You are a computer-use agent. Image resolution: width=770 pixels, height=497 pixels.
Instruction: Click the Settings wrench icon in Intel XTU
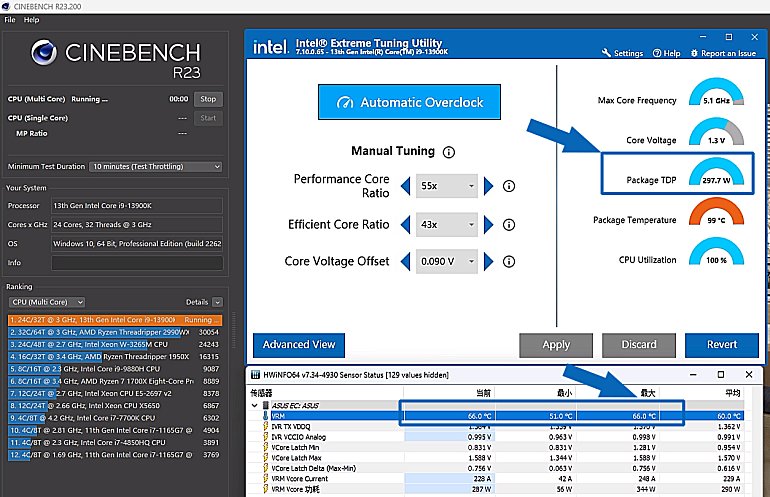pyautogui.click(x=607, y=53)
